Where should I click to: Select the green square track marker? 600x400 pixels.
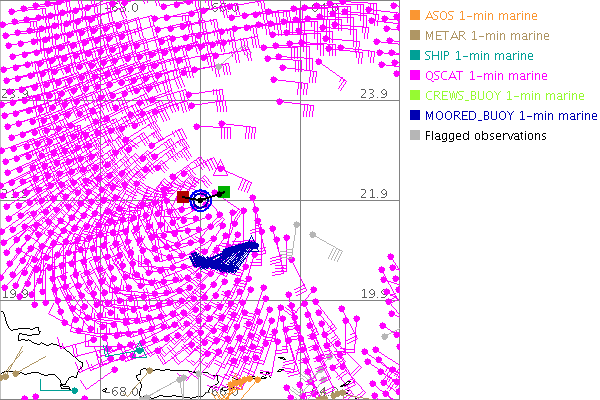click(224, 191)
